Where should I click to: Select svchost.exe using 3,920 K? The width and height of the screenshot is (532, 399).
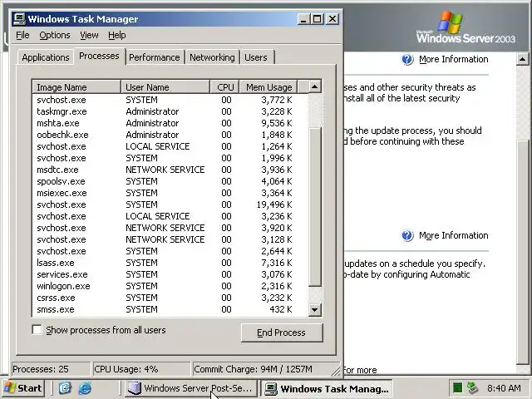pos(170,228)
